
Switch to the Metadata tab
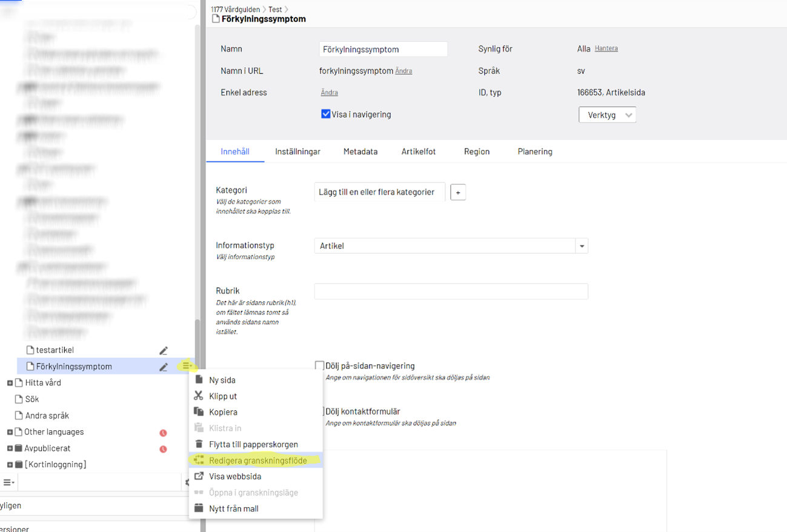[x=360, y=151]
